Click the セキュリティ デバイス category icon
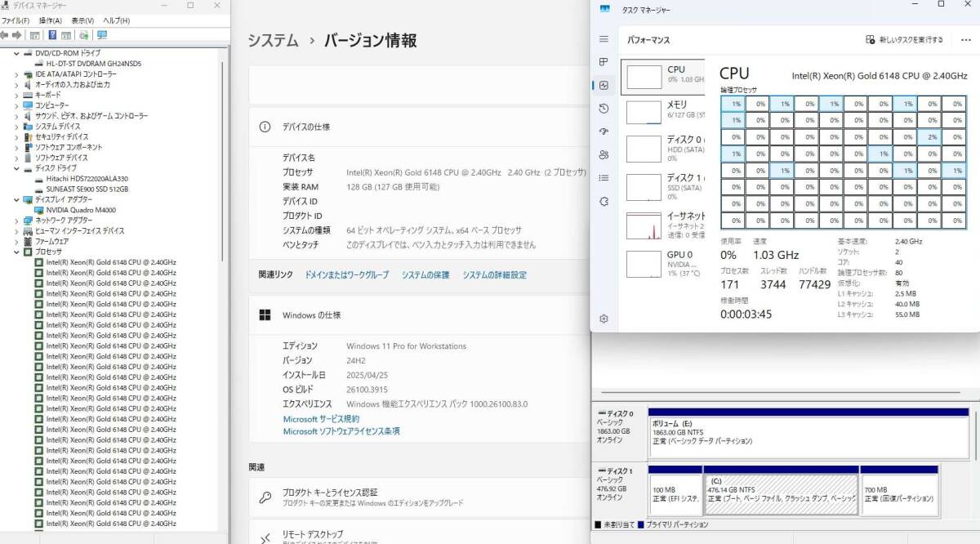This screenshot has width=980, height=544. pos(29,136)
